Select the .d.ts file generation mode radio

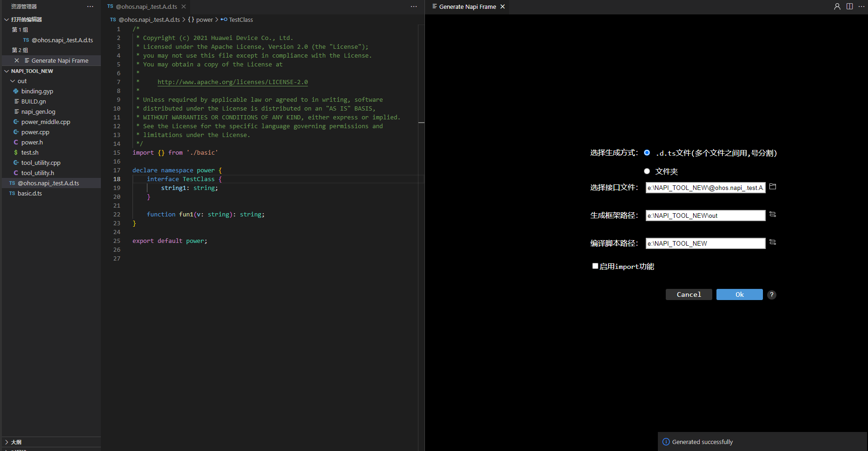[x=647, y=153]
